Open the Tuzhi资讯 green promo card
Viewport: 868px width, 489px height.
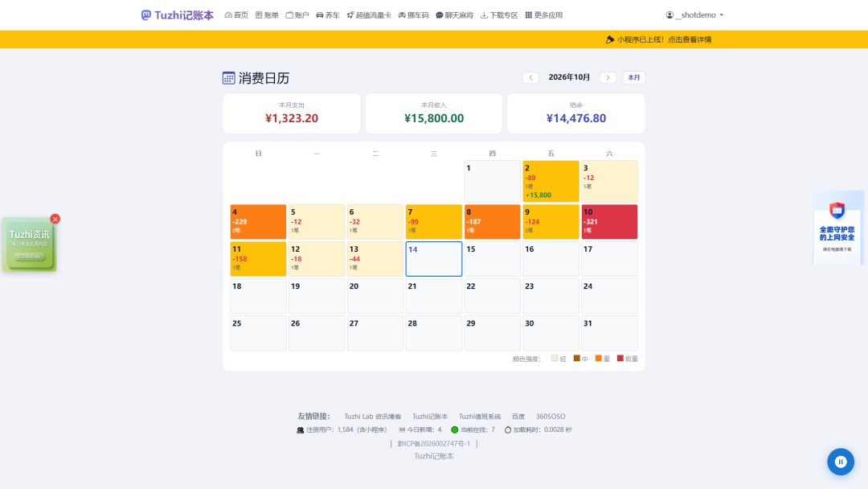(x=29, y=244)
